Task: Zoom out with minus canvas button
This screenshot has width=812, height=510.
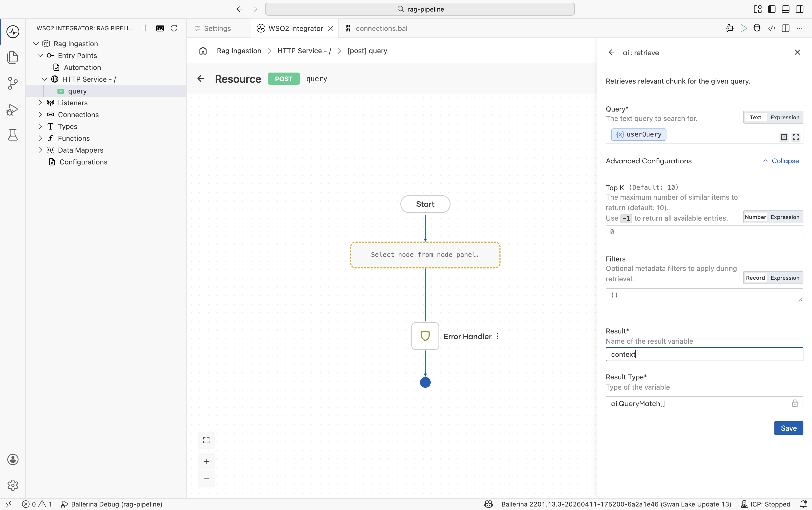Action: point(206,479)
